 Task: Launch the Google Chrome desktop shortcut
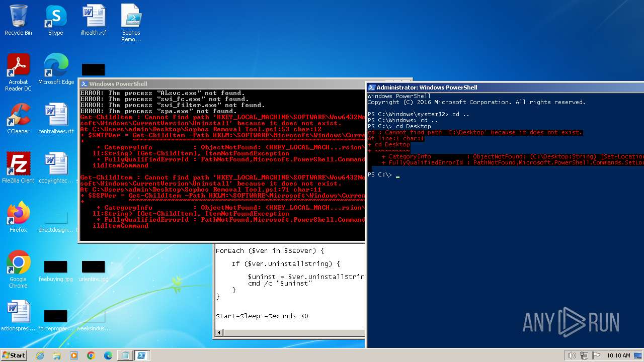coord(18,269)
